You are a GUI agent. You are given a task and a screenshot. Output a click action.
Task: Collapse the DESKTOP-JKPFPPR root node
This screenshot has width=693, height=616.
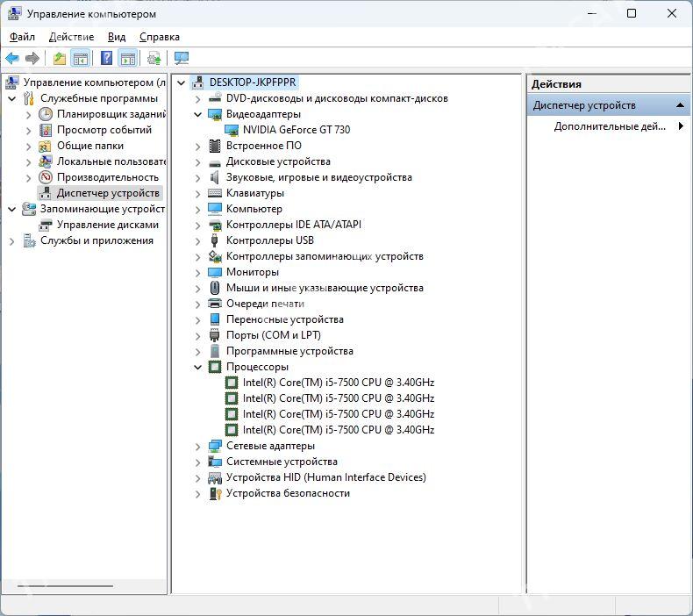tap(181, 82)
